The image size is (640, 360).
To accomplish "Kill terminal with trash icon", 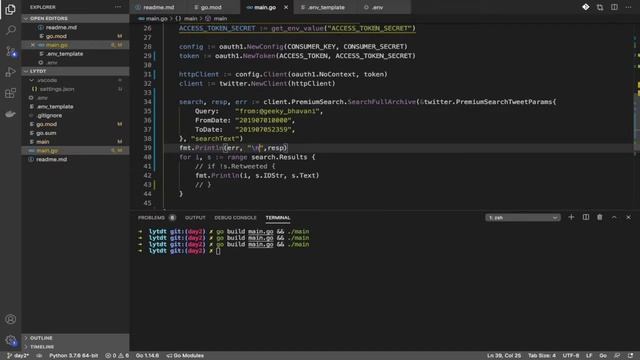I will (600, 217).
